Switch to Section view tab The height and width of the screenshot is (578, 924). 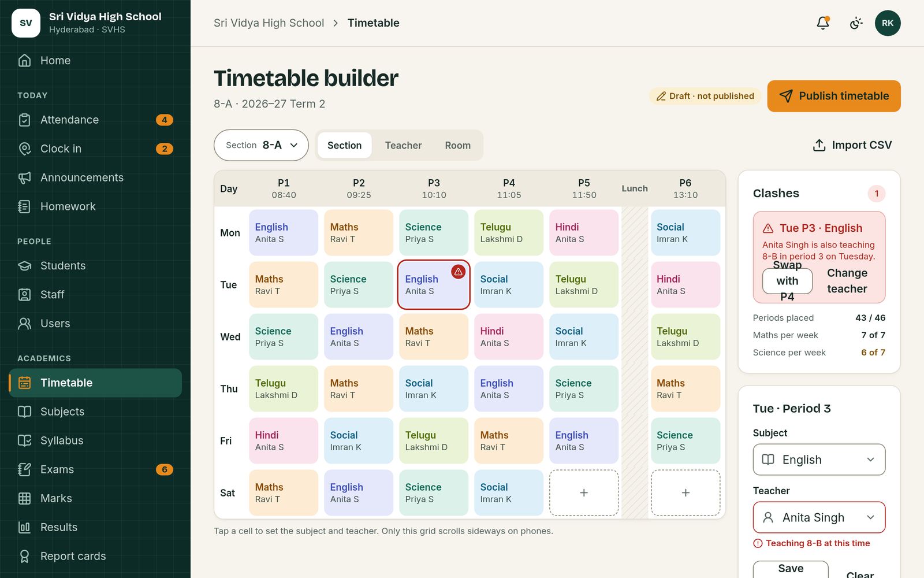point(344,146)
